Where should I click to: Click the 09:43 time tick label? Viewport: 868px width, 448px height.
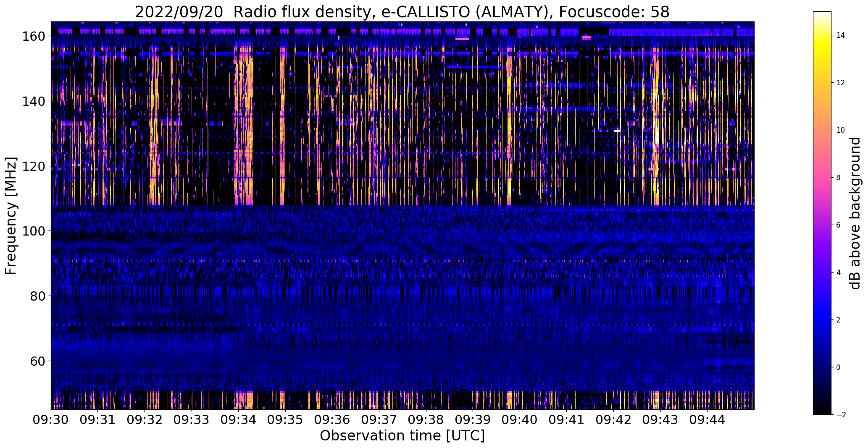[x=660, y=420]
